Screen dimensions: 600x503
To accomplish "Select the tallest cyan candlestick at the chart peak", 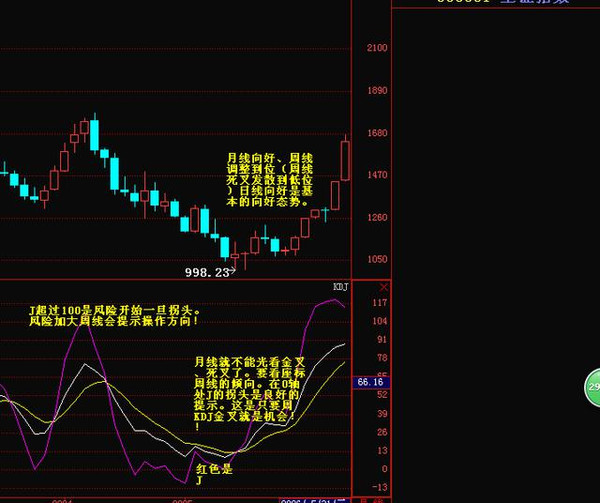I will coord(95,135).
